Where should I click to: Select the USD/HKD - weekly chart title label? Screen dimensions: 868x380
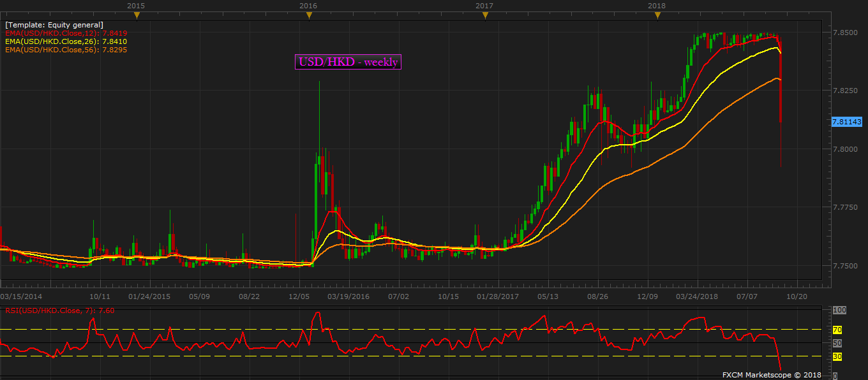tap(348, 62)
